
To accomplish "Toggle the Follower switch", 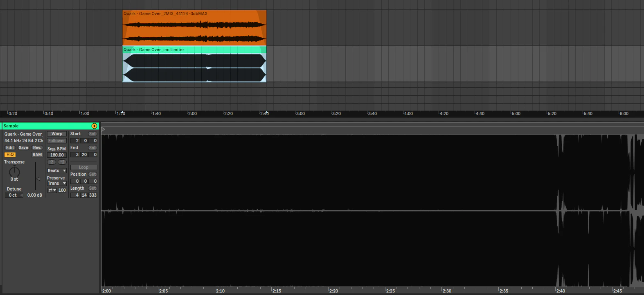I will pos(57,141).
